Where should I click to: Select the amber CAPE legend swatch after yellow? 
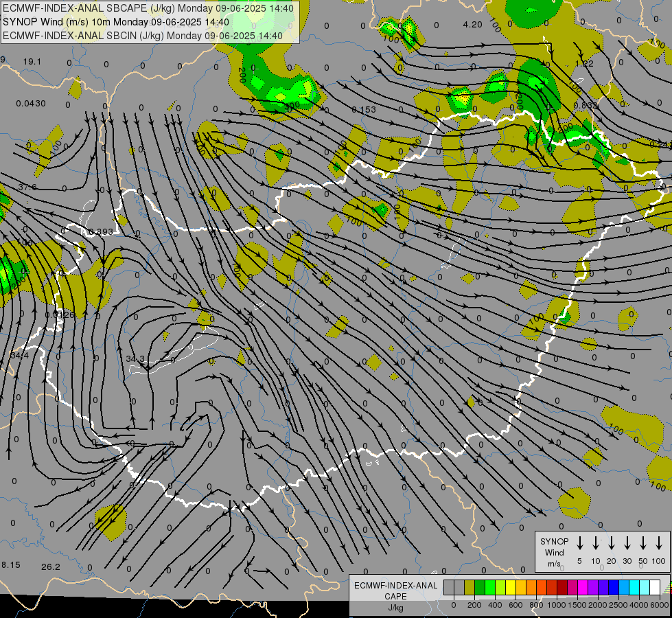[521, 587]
